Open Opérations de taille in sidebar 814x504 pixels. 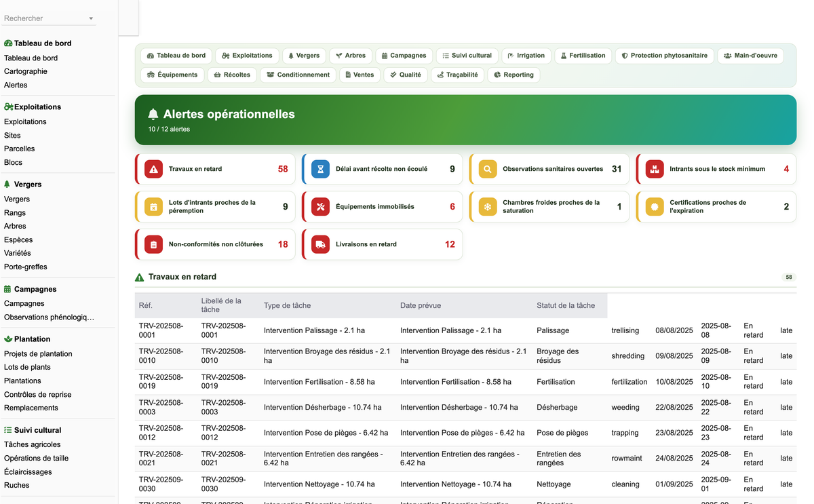click(37, 458)
